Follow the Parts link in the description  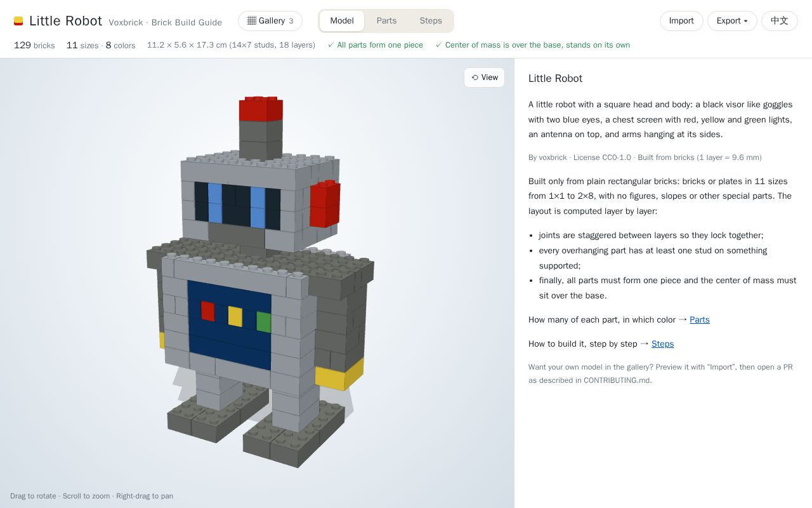click(x=700, y=320)
